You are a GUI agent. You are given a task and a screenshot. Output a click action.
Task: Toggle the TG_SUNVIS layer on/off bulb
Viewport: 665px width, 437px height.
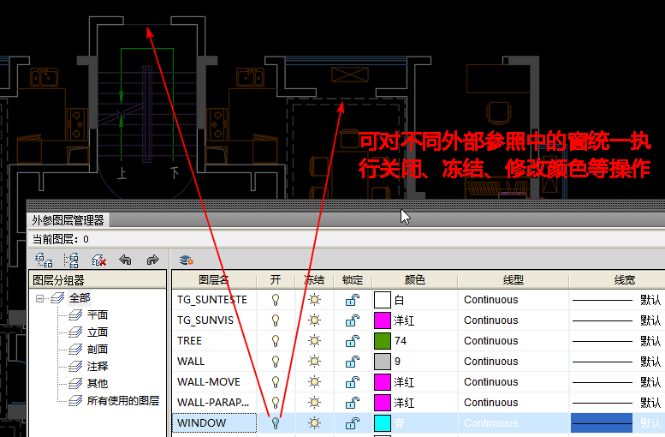click(x=275, y=320)
